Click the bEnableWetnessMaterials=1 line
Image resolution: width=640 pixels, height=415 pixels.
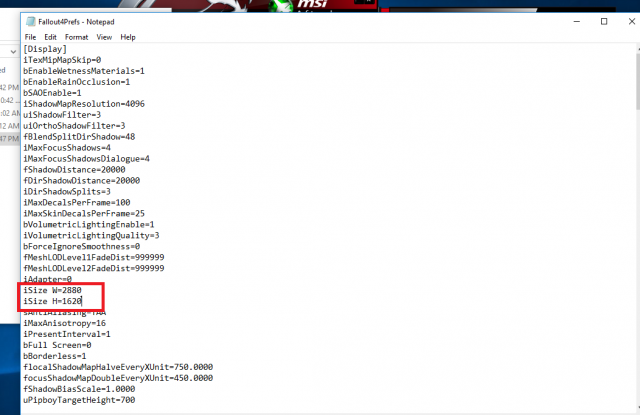(84, 71)
